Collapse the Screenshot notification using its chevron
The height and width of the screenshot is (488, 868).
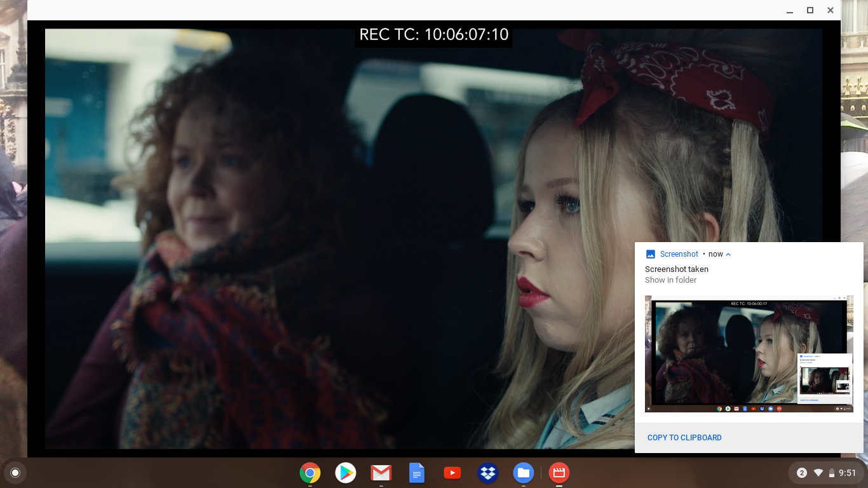728,254
